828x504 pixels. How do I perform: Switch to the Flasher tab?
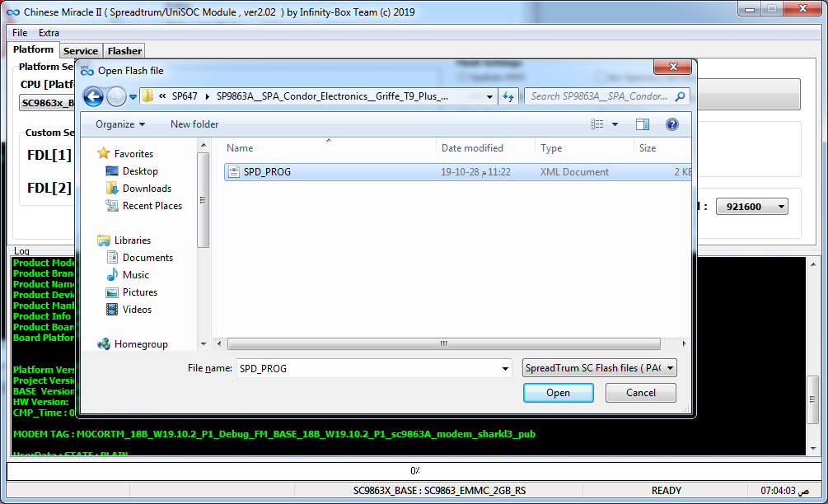coord(124,51)
